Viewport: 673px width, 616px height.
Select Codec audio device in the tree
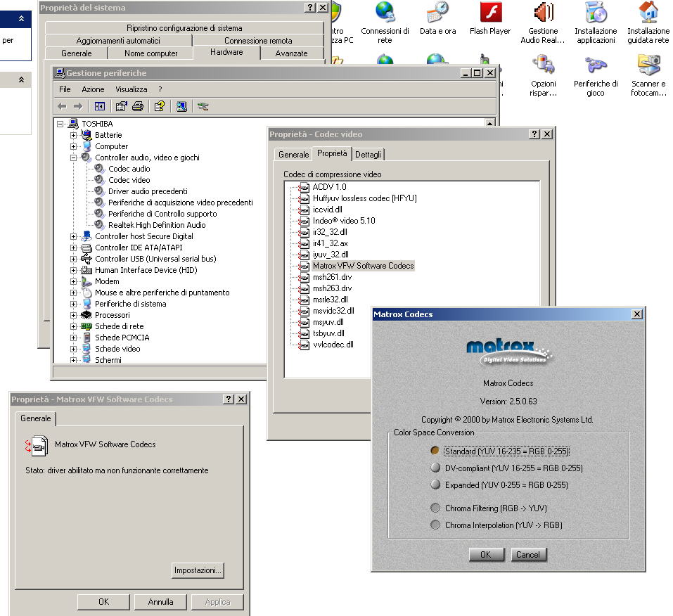129,169
